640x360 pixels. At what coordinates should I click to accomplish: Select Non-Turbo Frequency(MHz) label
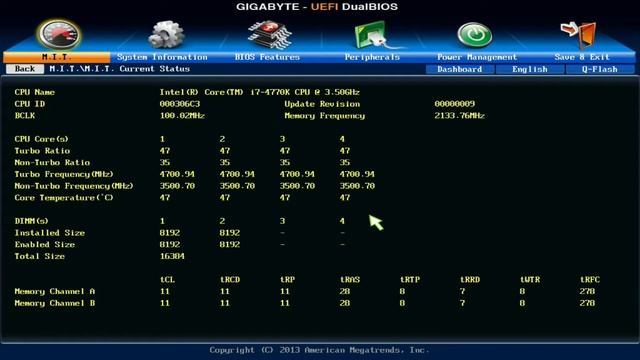(x=74, y=186)
